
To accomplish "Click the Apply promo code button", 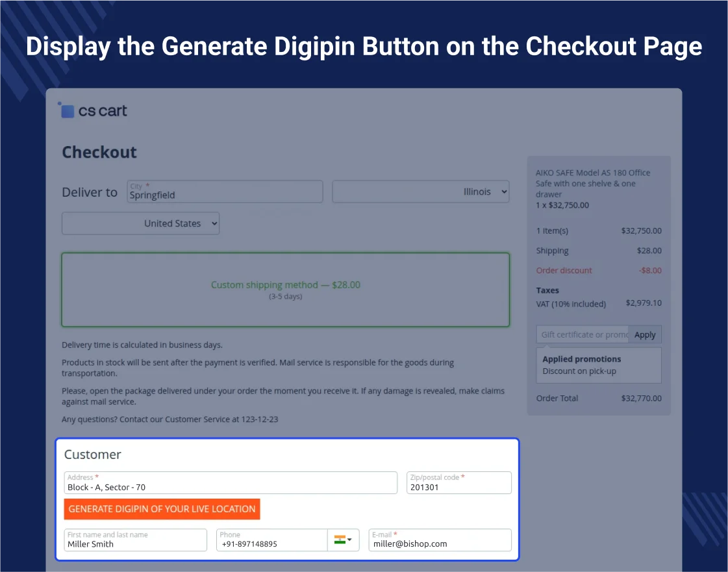I will (645, 334).
